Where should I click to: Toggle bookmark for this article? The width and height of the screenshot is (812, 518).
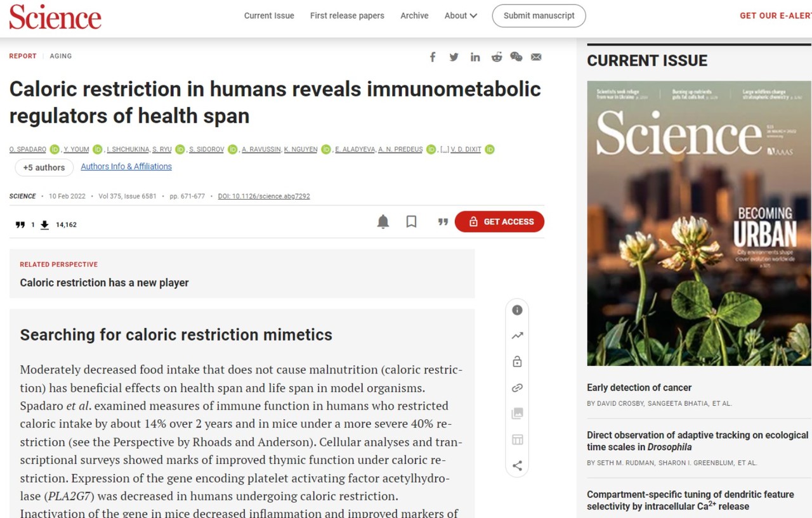pyautogui.click(x=412, y=222)
